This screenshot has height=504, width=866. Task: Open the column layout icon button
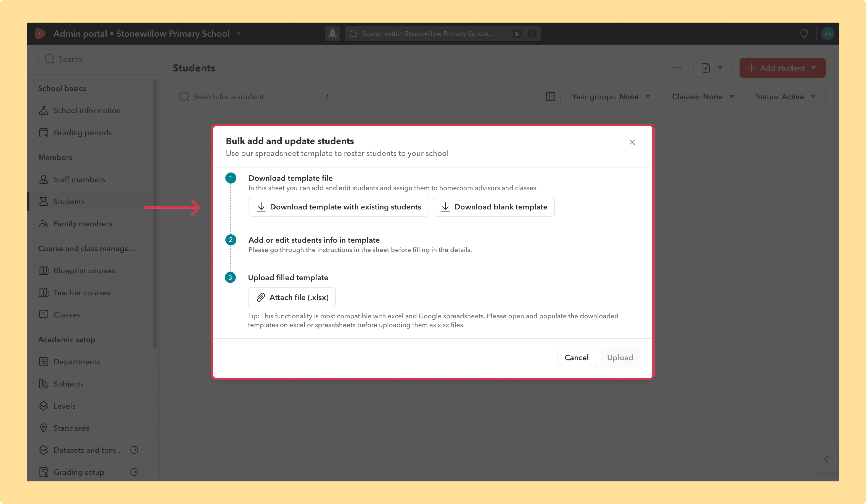tap(551, 97)
